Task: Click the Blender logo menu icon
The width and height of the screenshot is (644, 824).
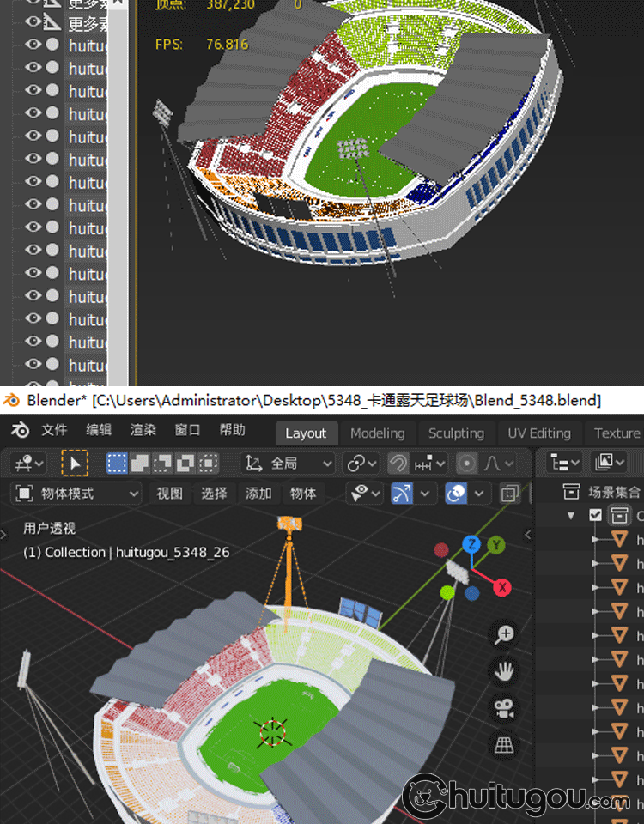Action: pyautogui.click(x=20, y=432)
